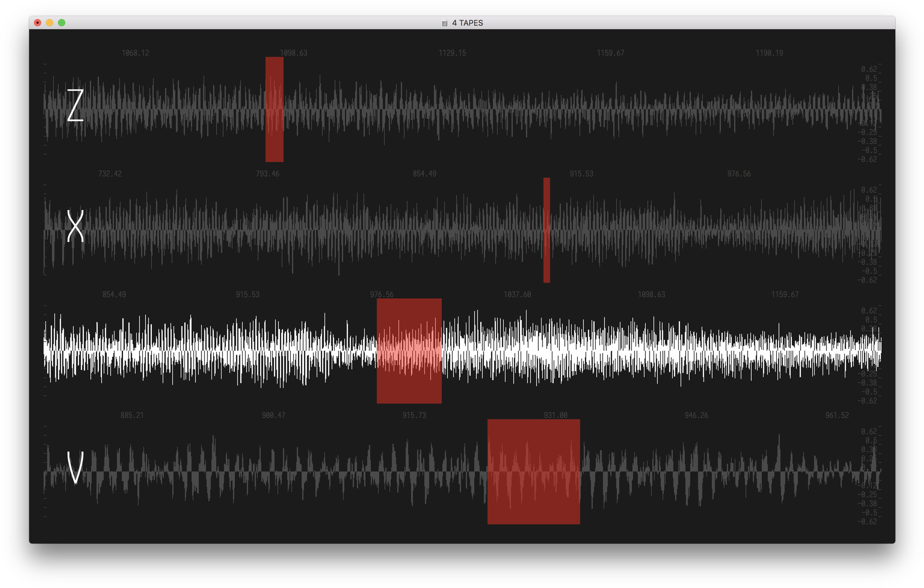This screenshot has width=924, height=588.
Task: Click the V letter icon on the fourth tape
Action: pyautogui.click(x=76, y=467)
